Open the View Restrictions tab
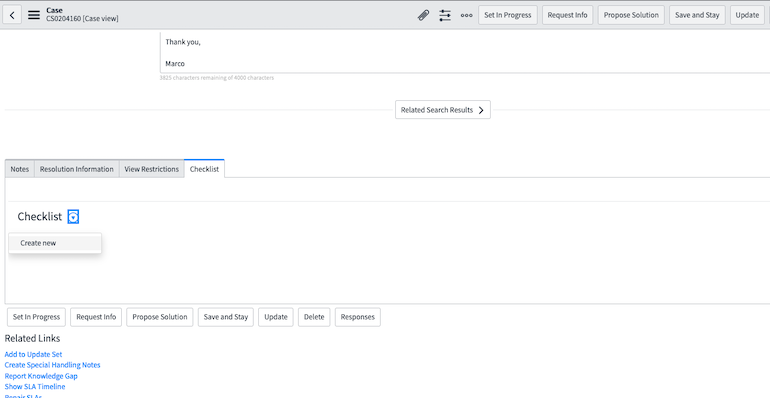Screen dimensions: 770x398 [151, 169]
